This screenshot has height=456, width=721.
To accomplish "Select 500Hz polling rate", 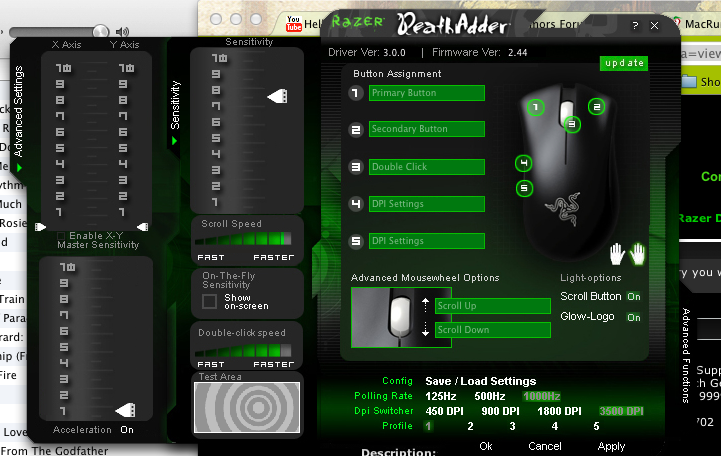I will click(x=490, y=396).
